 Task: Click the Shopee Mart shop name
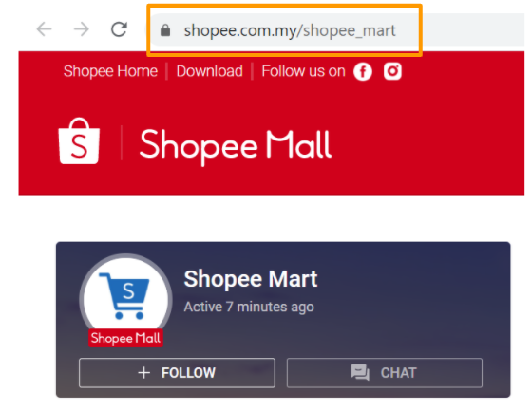pyautogui.click(x=251, y=279)
